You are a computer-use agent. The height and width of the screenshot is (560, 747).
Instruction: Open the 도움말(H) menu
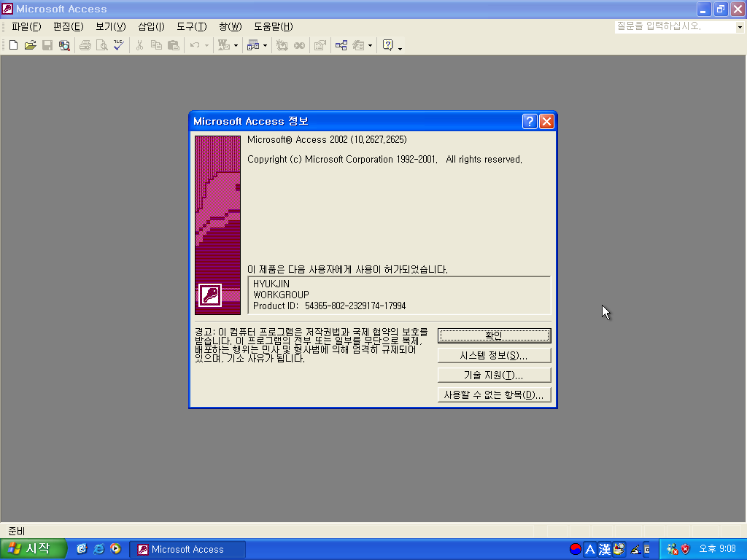pos(273,27)
